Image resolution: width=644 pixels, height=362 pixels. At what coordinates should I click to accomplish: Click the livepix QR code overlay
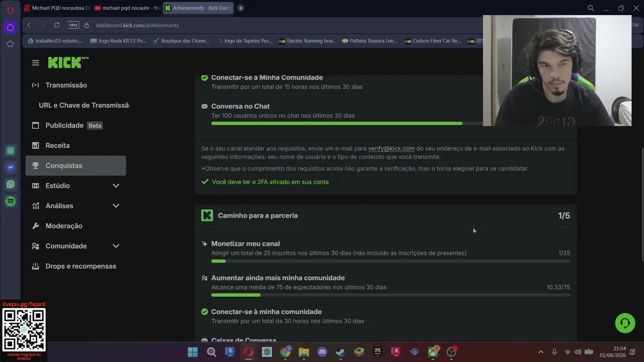pyautogui.click(x=24, y=329)
